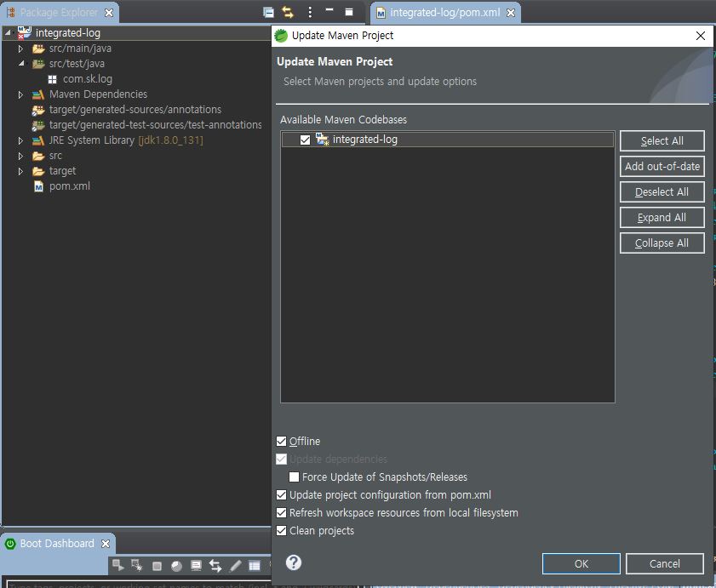Click the stop icon in Boot Dashboard toolbar
Viewport: 716px width, 588px height.
point(157,566)
